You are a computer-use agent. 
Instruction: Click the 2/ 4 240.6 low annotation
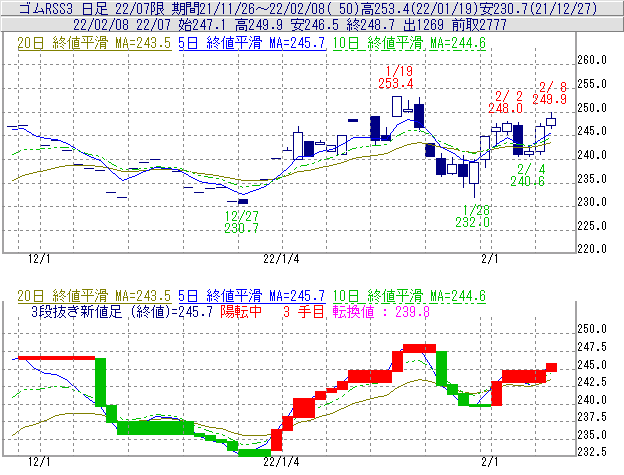pos(528,175)
